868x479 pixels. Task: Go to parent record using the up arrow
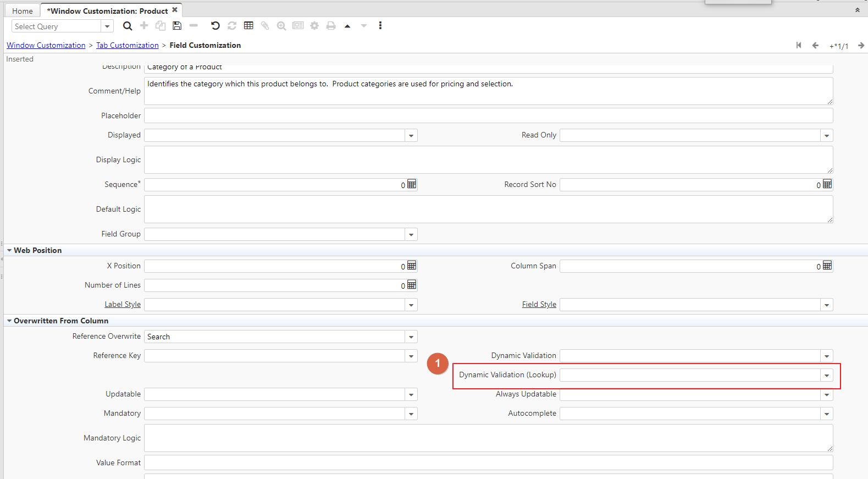[347, 26]
